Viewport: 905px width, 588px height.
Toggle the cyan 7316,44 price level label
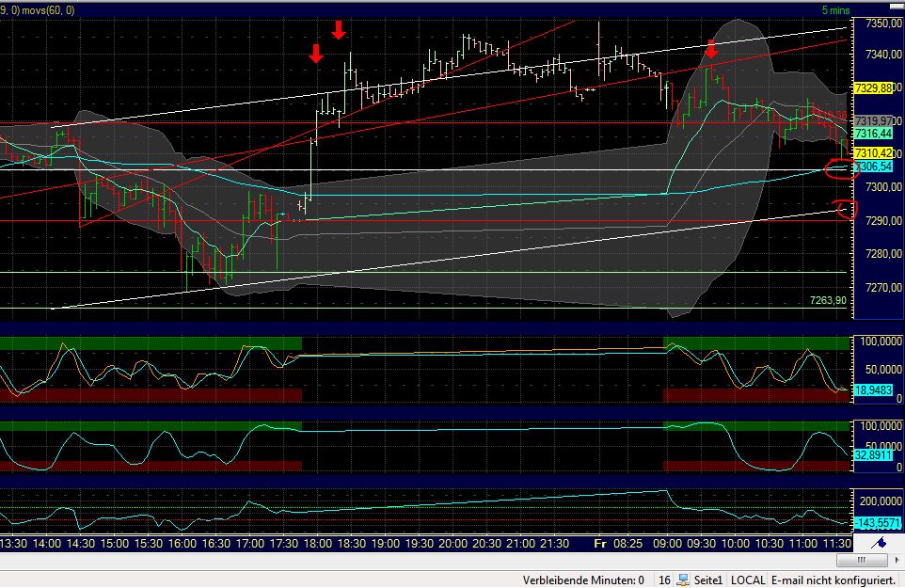(x=874, y=135)
